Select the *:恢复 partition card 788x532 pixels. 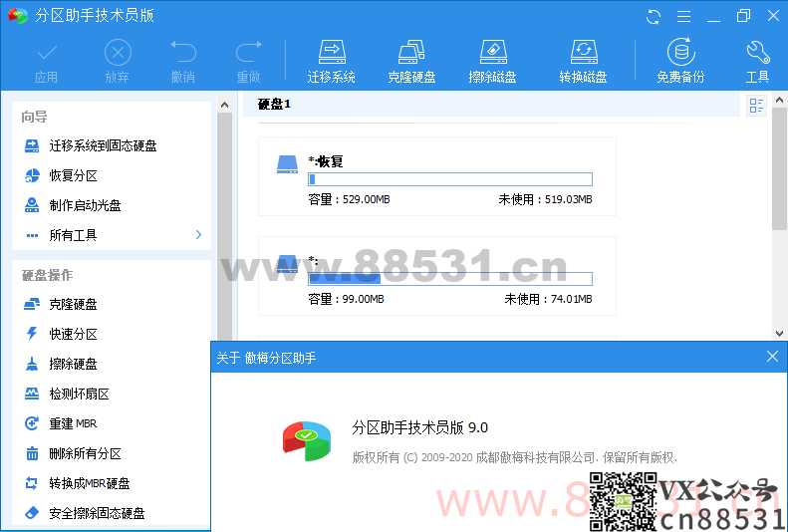coord(437,176)
